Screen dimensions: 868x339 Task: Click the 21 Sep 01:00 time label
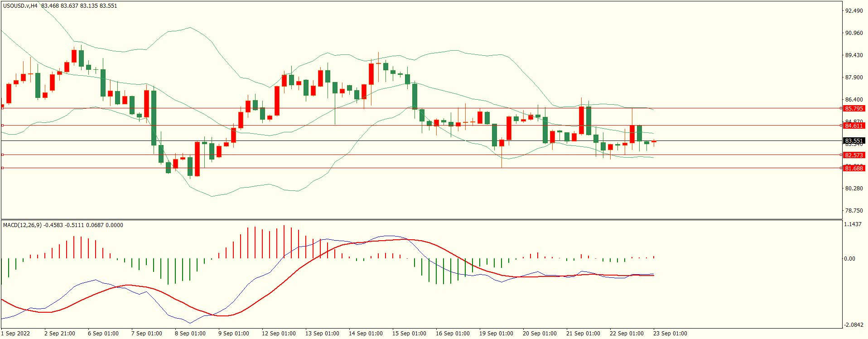pos(583,334)
